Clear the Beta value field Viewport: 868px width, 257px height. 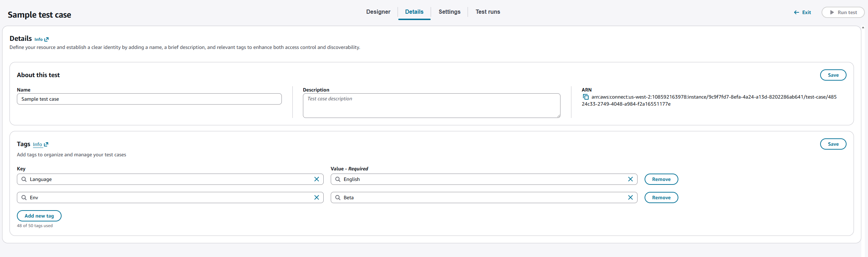click(x=630, y=198)
